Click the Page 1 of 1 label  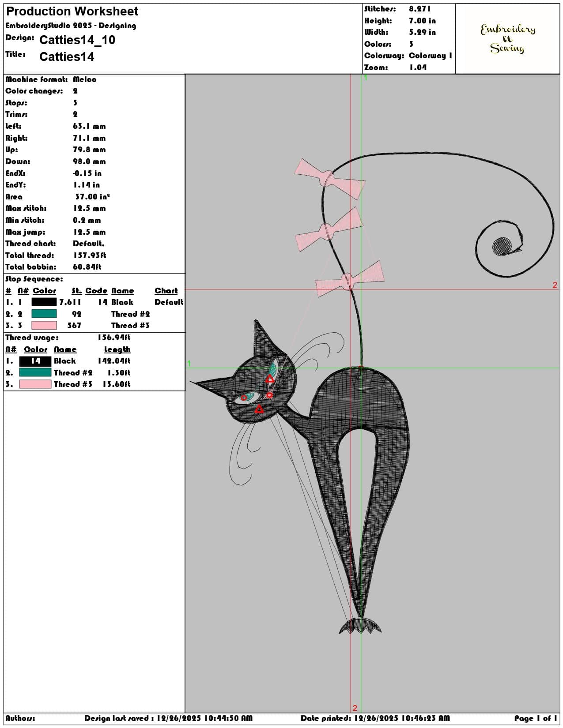pos(535,718)
